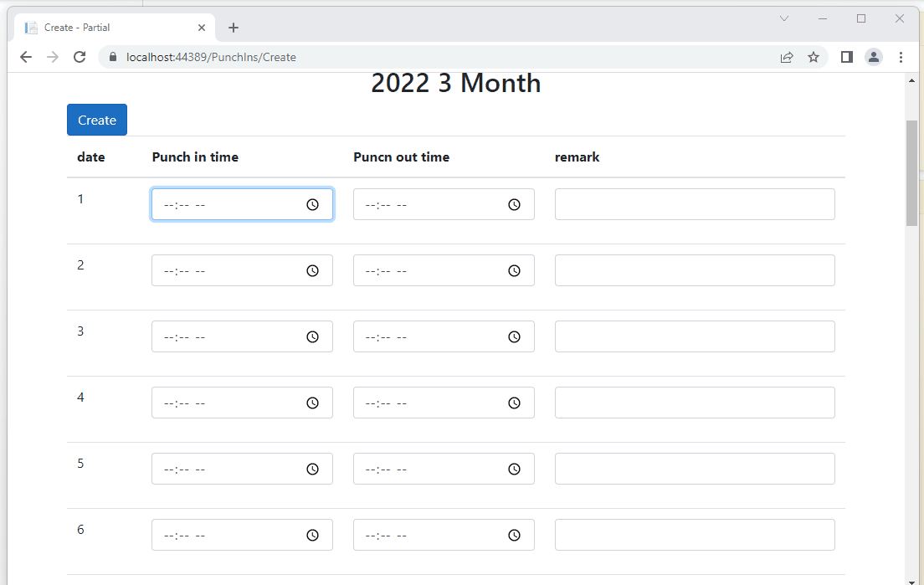Screen dimensions: 924x585
Task: Focus row 6 Punch in time field
Action: tap(242, 535)
